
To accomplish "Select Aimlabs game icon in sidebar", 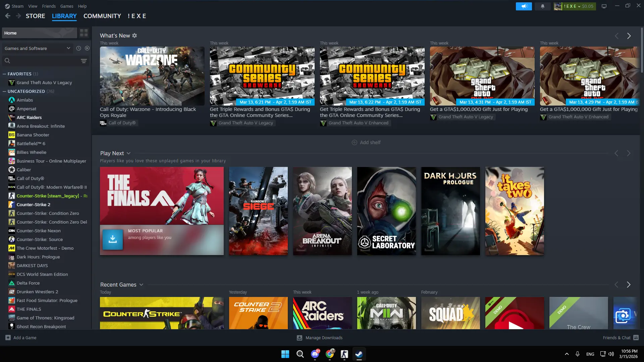I will (x=12, y=100).
